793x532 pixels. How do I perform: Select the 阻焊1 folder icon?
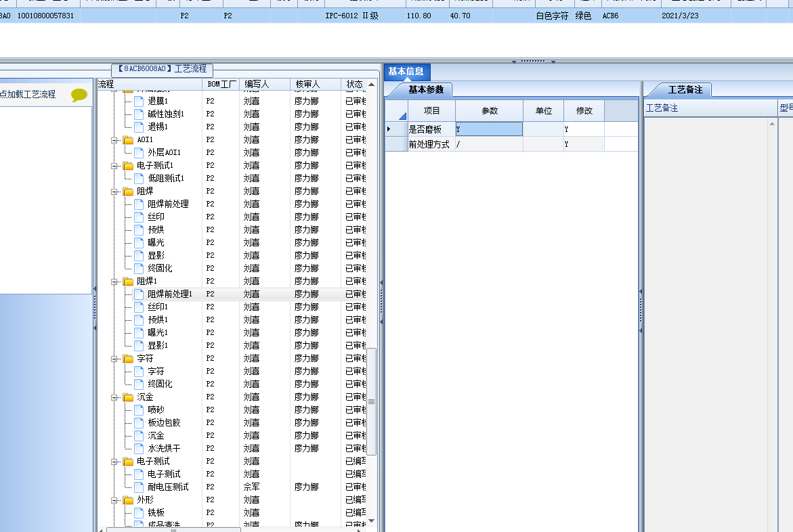click(128, 281)
